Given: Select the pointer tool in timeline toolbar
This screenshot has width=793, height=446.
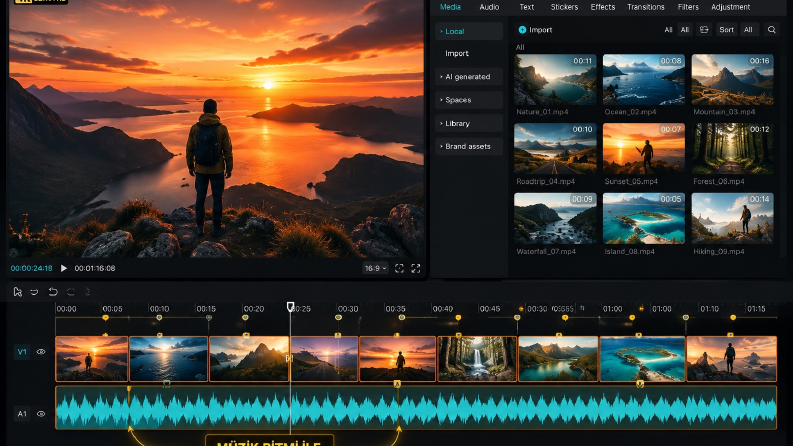Looking at the screenshot, I should (18, 292).
